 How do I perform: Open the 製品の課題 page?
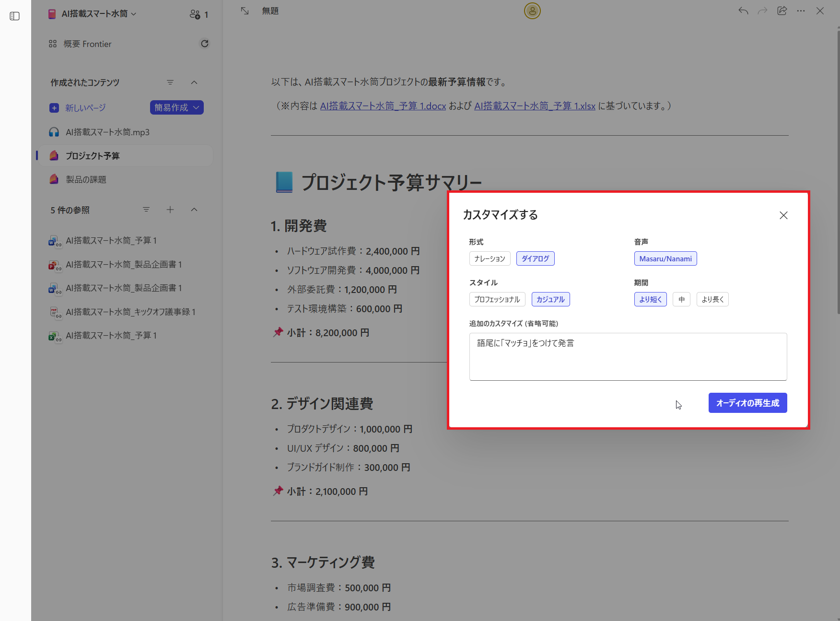[87, 179]
